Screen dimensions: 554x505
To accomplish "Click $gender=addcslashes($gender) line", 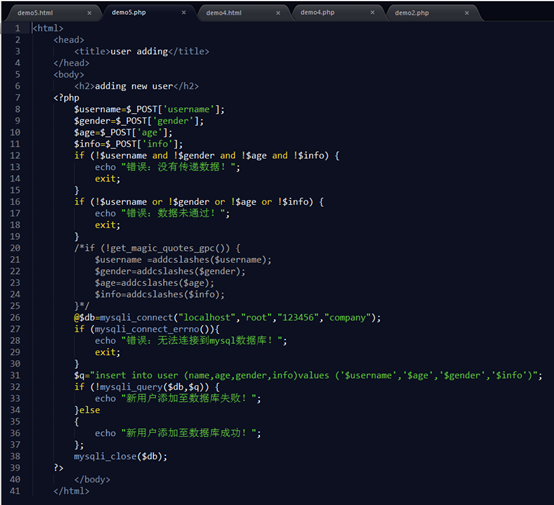I will [x=170, y=271].
